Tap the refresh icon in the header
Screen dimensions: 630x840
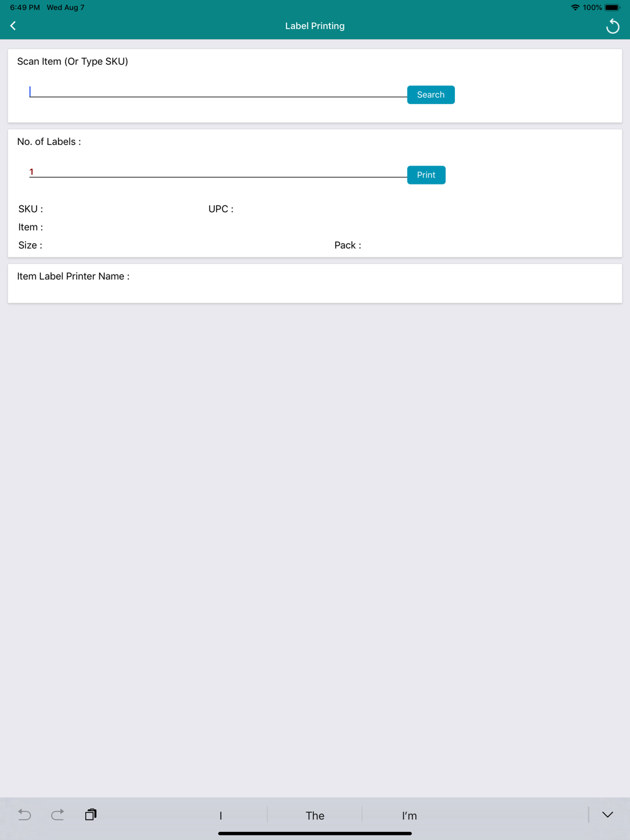click(612, 26)
